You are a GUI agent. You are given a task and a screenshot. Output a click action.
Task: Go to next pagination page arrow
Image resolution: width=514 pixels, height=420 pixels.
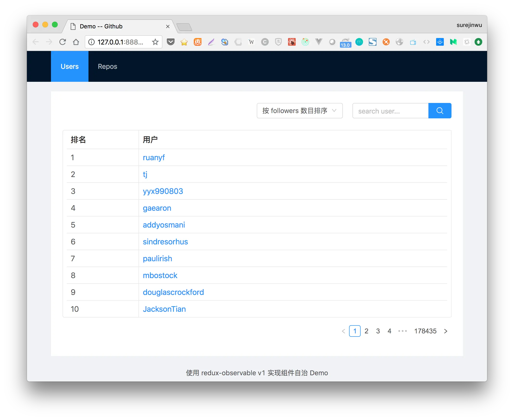pos(445,331)
